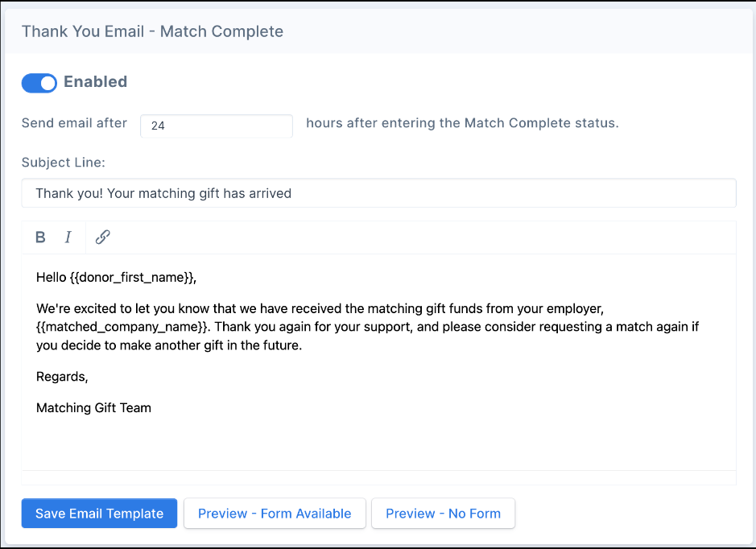Insert a hyperlink using the link icon
Screen dimensions: 756x549
(101, 237)
